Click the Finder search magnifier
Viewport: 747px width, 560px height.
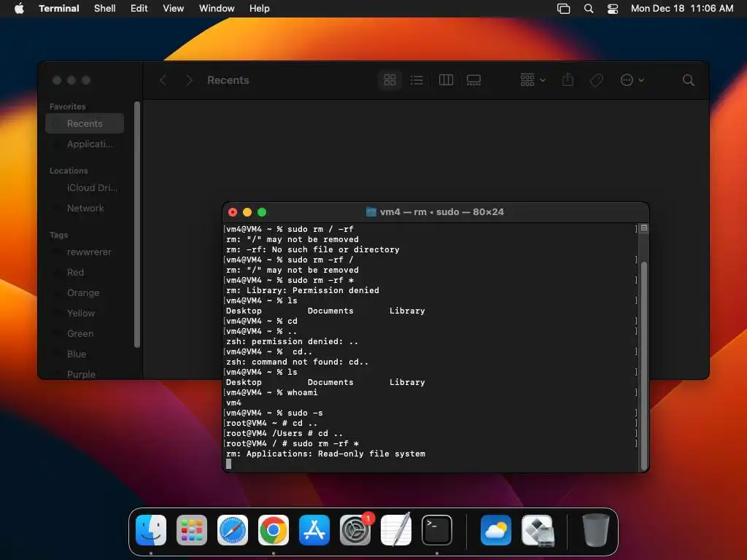688,80
